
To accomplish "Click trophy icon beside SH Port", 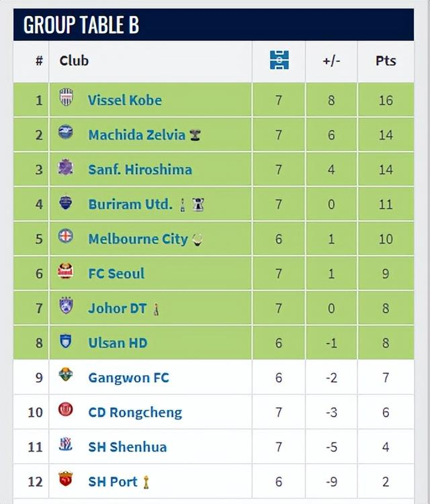I will pos(146,482).
